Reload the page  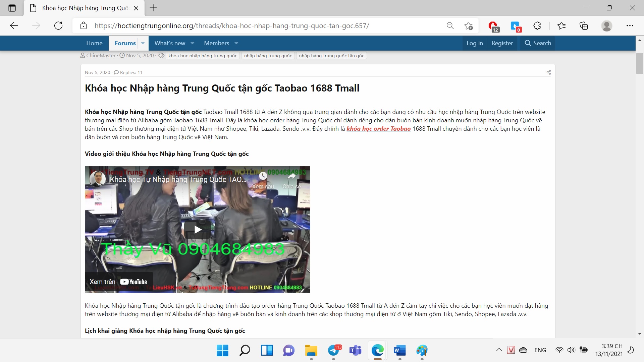click(58, 25)
